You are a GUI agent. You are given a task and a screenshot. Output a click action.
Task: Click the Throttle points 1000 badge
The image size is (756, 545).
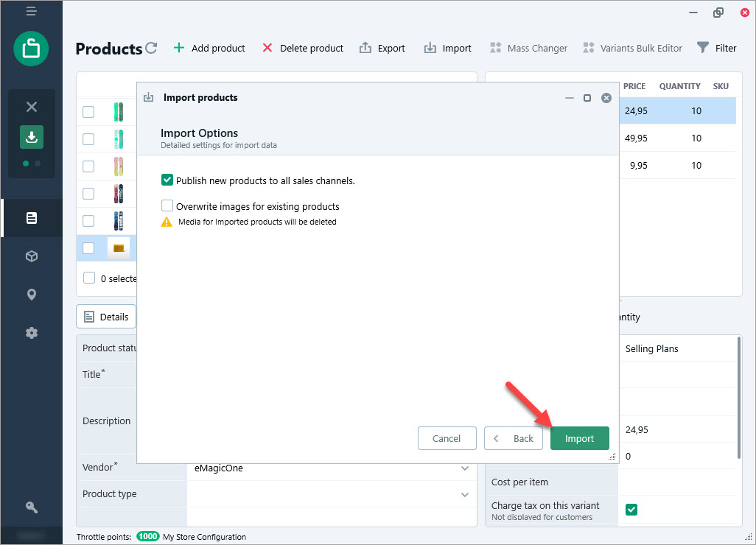(x=147, y=536)
